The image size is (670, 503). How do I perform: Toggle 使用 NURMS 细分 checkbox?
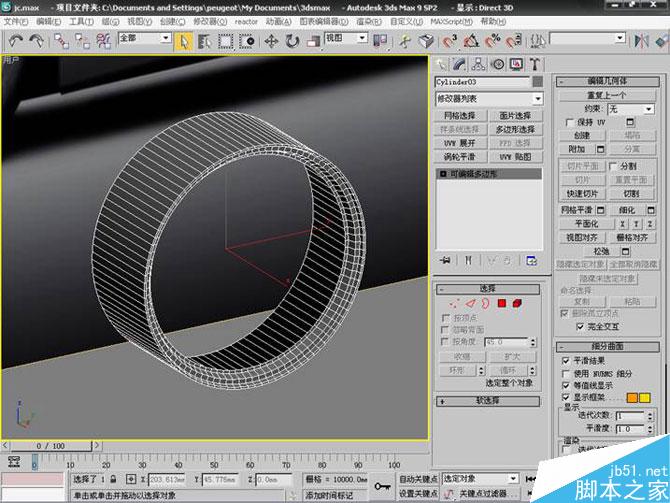click(x=566, y=372)
